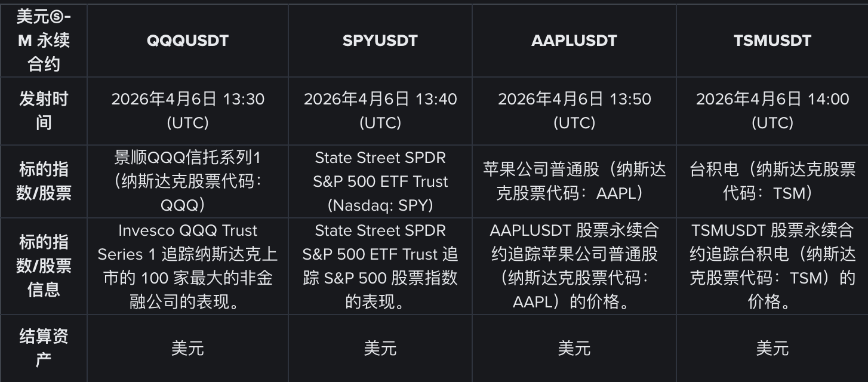The image size is (868, 382).
Task: Select the SPYUSDT column header
Action: pyautogui.click(x=380, y=41)
